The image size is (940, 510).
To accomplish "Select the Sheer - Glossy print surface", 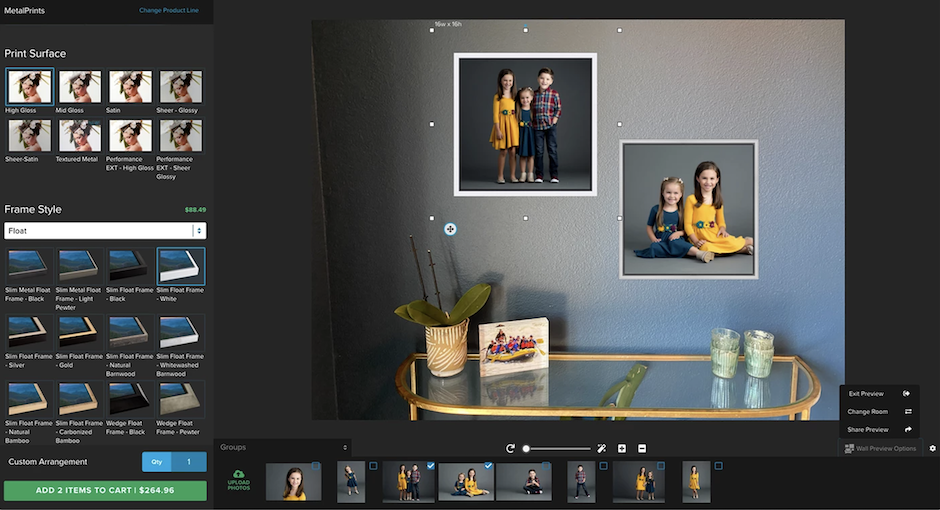I will click(180, 86).
